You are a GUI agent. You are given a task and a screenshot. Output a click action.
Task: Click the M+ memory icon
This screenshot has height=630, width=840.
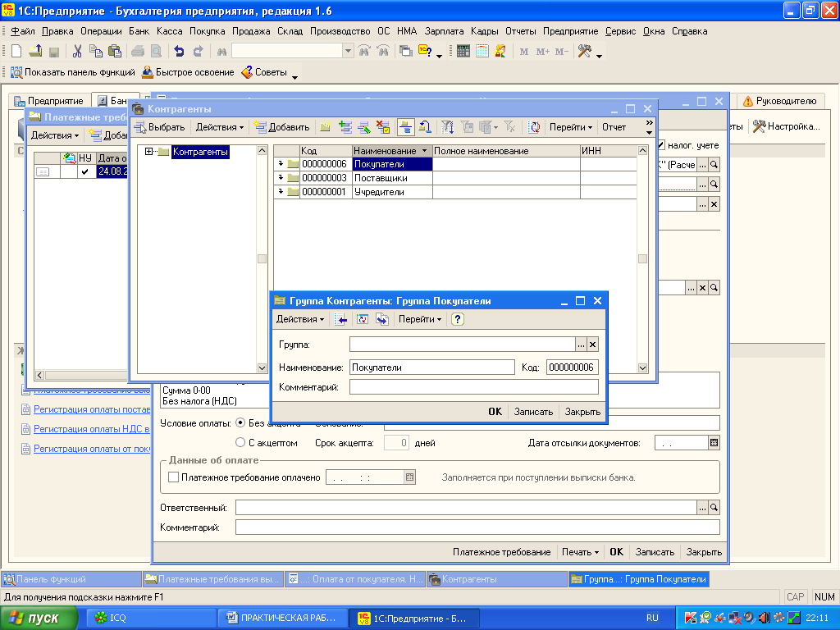point(543,52)
